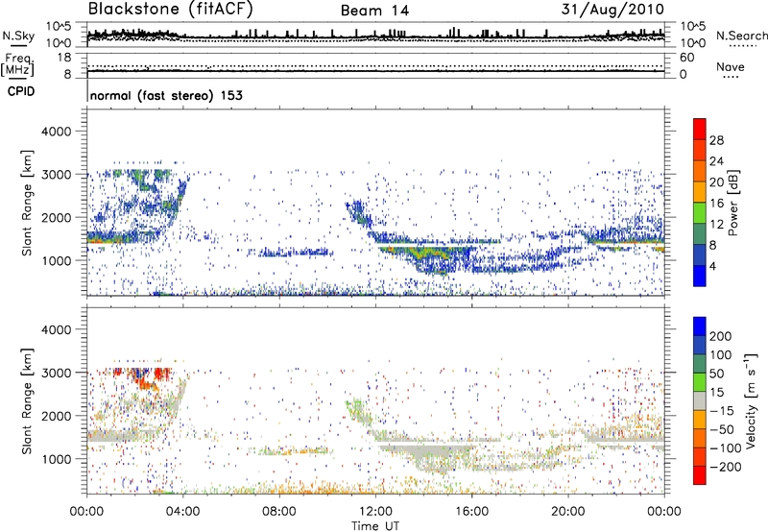Screen dimensions: 768x532
Task: Click the yellow-orange segment of Power color bar
Action: [700, 192]
